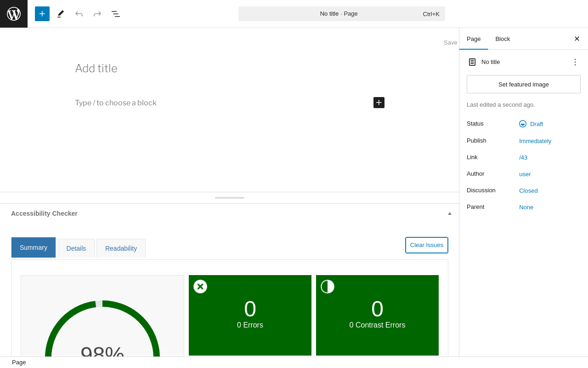588x368 pixels.
Task: Edit the /43 page link
Action: click(523, 158)
